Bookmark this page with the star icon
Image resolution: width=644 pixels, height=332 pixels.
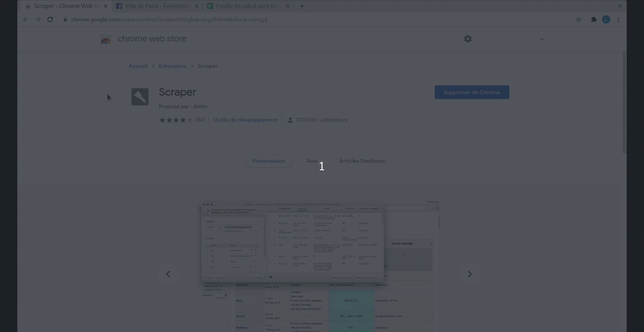pos(579,19)
